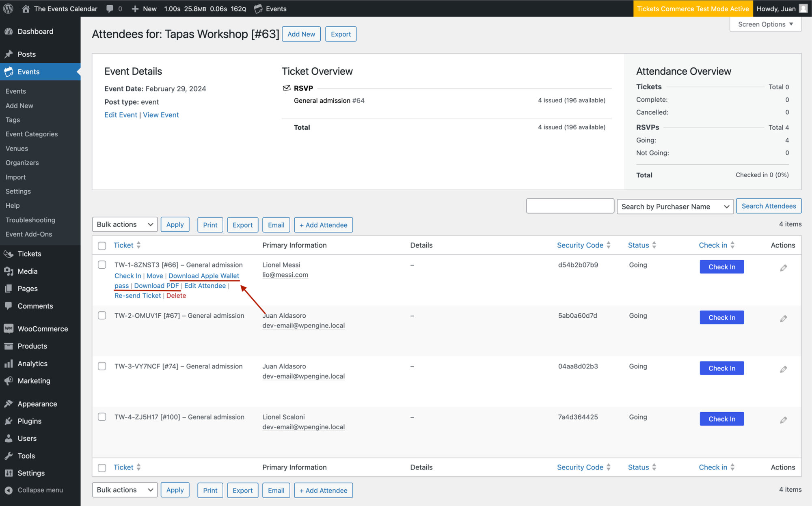The image size is (812, 506).
Task: Open comments via the speech bubble toolbar icon
Action: 109,8
